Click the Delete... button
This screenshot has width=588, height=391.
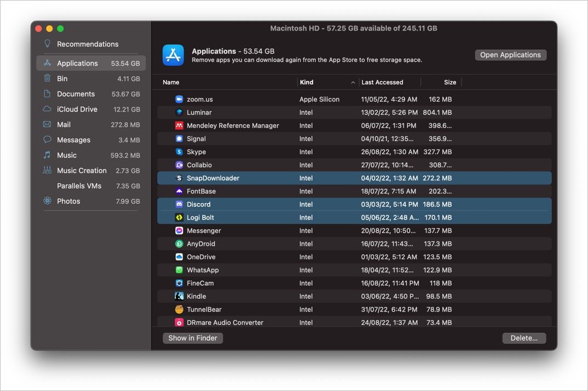524,338
